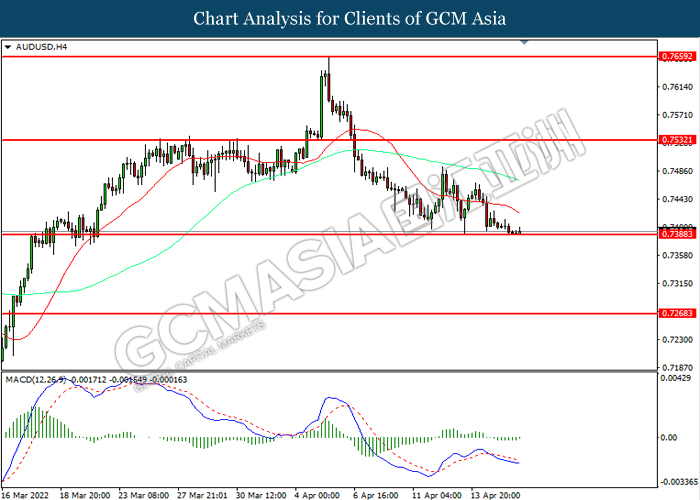The width and height of the screenshot is (700, 500).
Task: Select the AUDUSD,H4 chart symbol label
Action: (x=41, y=47)
